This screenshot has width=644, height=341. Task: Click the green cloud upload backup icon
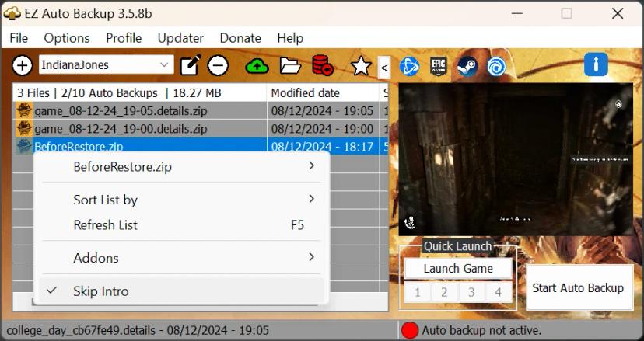(x=257, y=66)
